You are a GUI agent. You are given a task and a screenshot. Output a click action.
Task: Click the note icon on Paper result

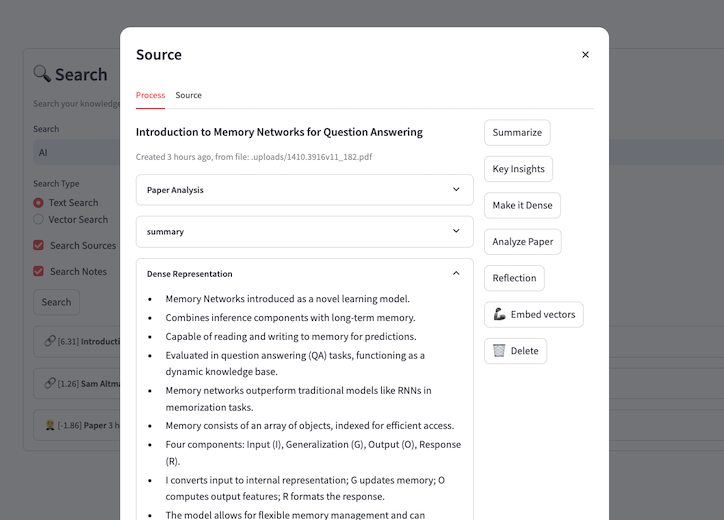click(50, 425)
